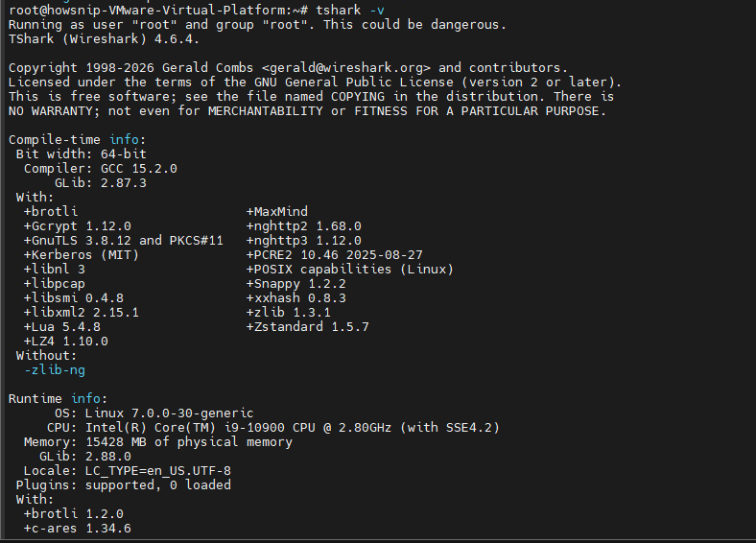Click the 'NO WARRANTY' license line
Viewport: 756px width, 543px height.
tap(307, 111)
